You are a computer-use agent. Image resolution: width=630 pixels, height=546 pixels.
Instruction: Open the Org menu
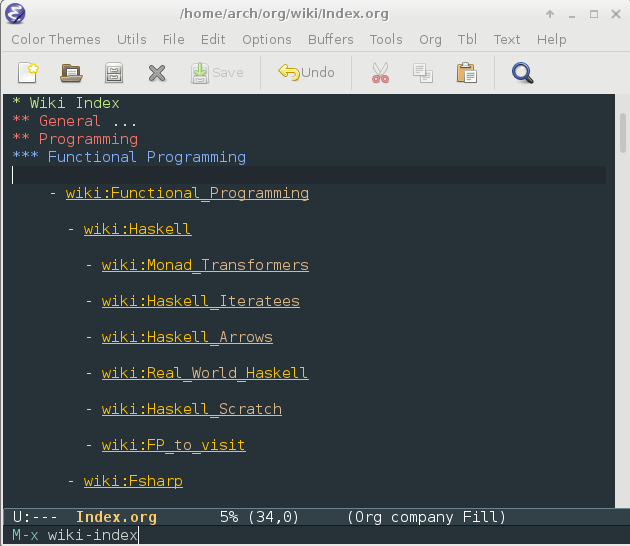click(x=430, y=39)
